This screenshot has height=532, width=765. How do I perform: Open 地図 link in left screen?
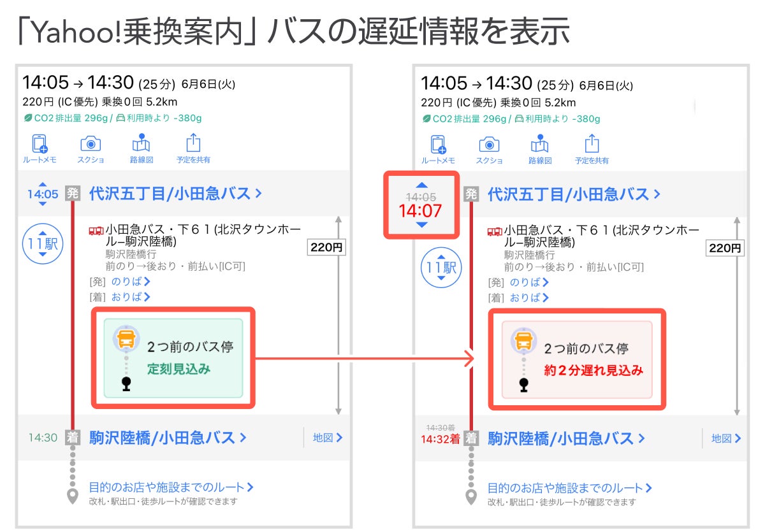(x=328, y=437)
